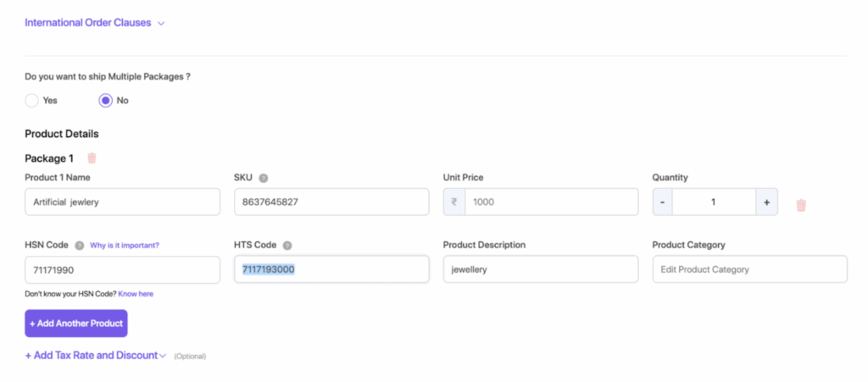This screenshot has height=382, width=868.
Task: Click Add Another Product button
Action: tap(76, 324)
